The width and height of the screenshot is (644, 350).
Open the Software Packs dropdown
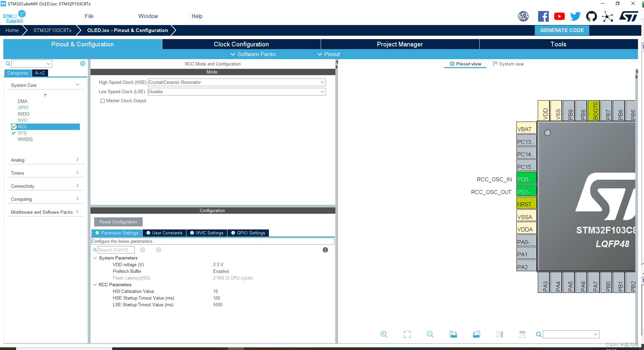tap(253, 54)
